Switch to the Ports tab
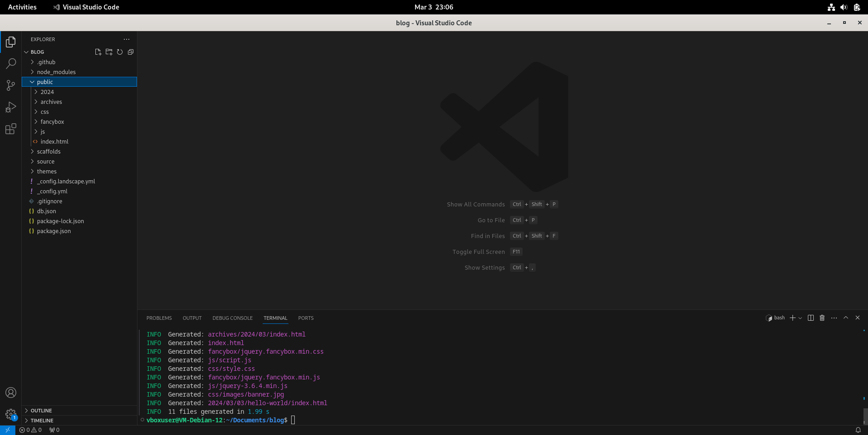This screenshot has height=435, width=868. [x=306, y=318]
